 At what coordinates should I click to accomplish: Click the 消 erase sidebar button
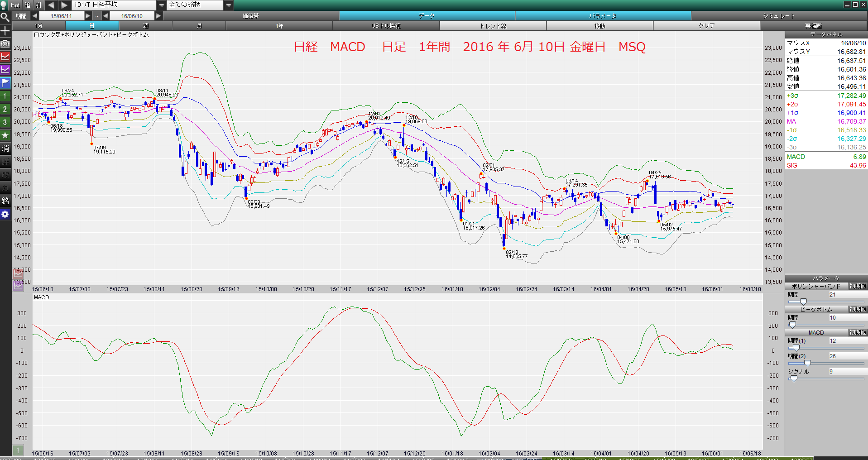5,149
